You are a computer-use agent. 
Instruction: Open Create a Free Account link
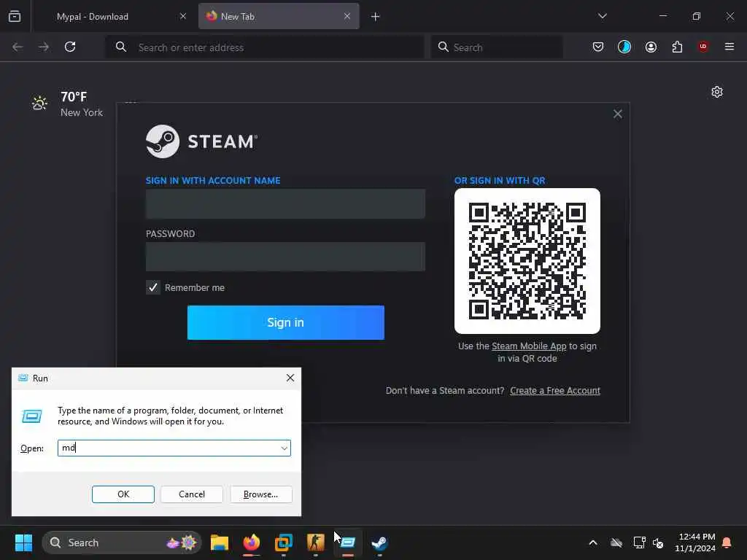555,391
